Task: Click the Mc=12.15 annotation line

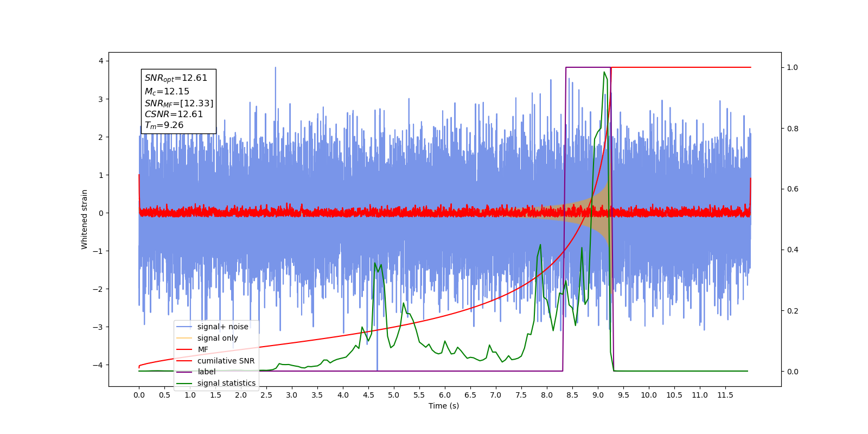Action: click(167, 91)
